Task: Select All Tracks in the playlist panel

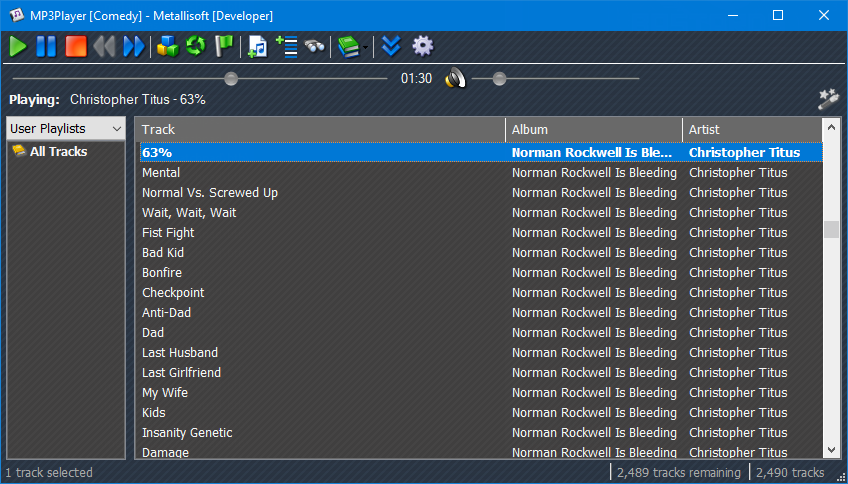Action: 58,152
